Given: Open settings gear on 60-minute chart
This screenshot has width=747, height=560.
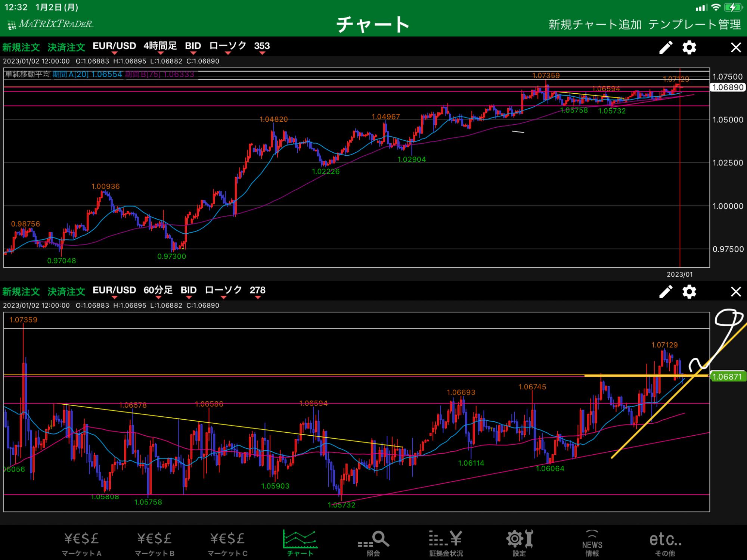Looking at the screenshot, I should tap(689, 292).
